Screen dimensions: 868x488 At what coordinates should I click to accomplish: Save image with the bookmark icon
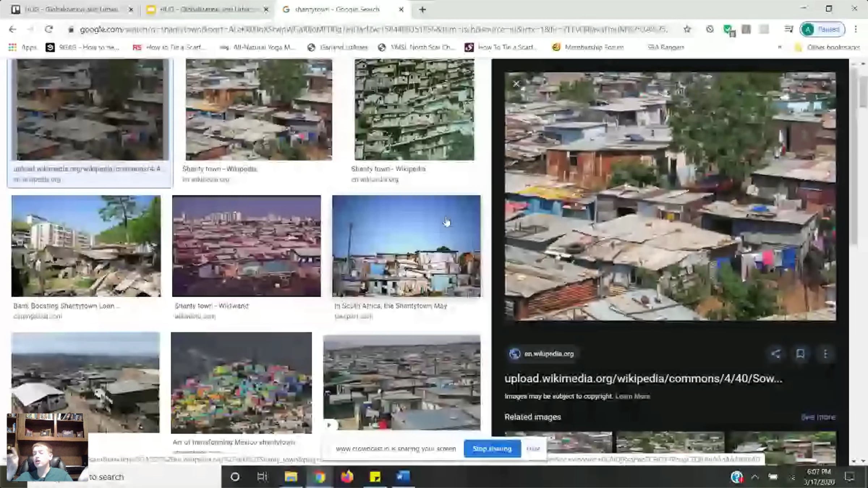point(800,354)
